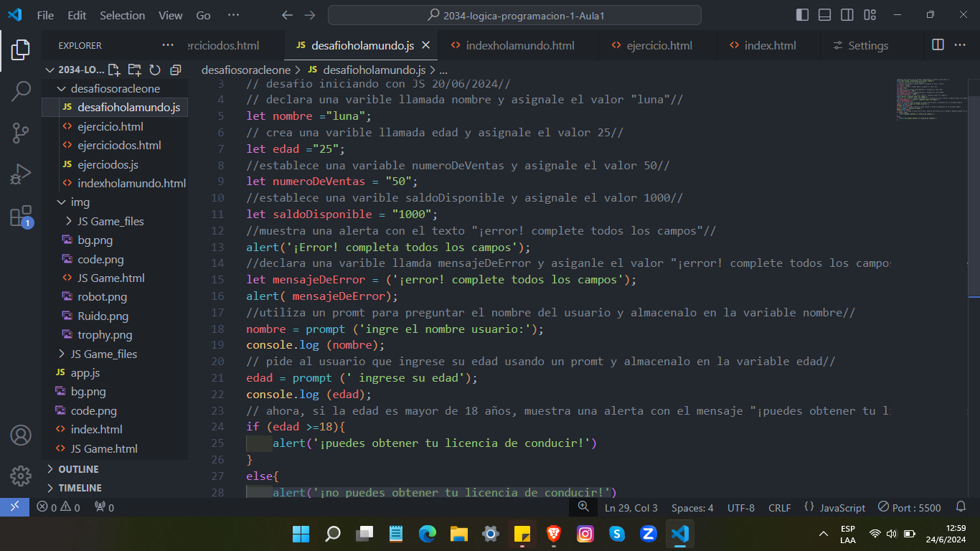Open Manage gear menu
The width and height of the screenshot is (980, 551).
coord(21,476)
